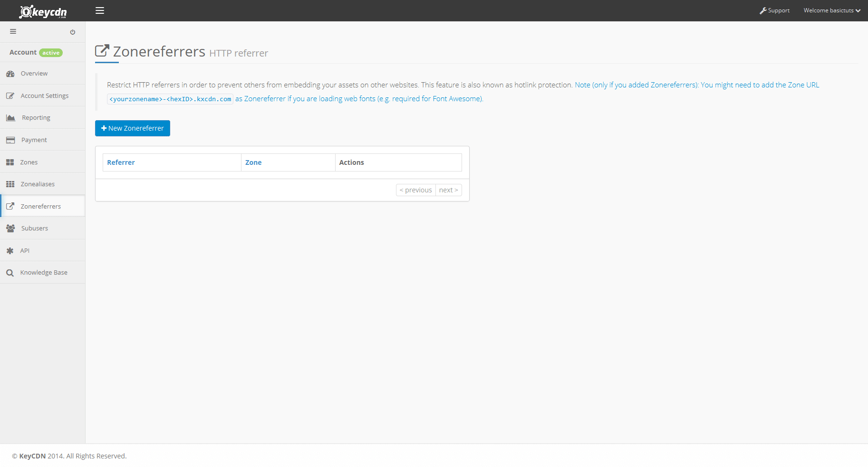
Task: Open Zones grid icon
Action: [10, 162]
